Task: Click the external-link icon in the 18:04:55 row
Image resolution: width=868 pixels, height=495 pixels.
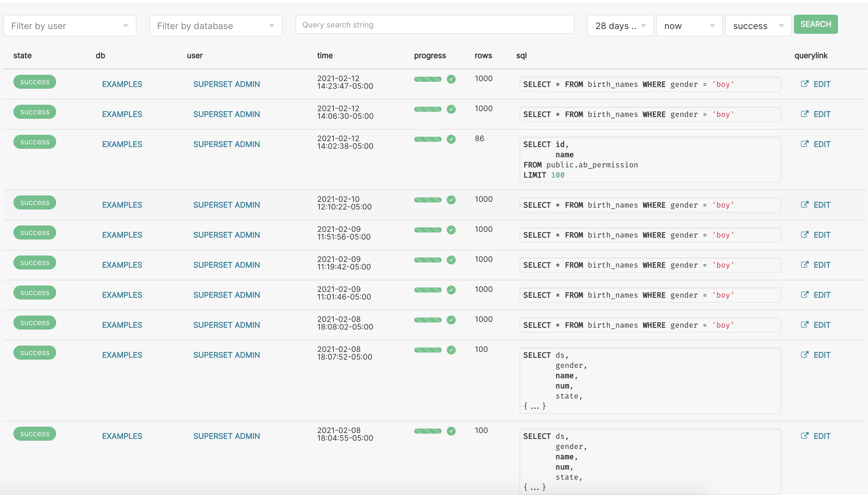Action: 804,436
